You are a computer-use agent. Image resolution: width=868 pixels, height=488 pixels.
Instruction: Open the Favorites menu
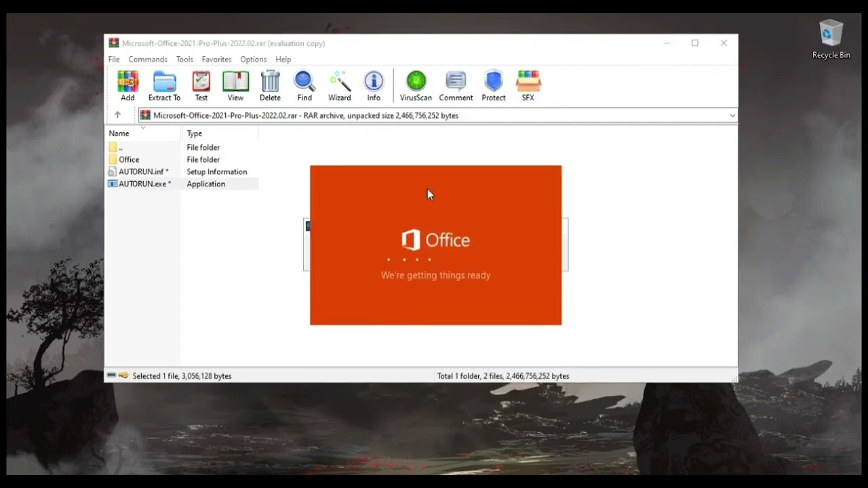point(216,60)
